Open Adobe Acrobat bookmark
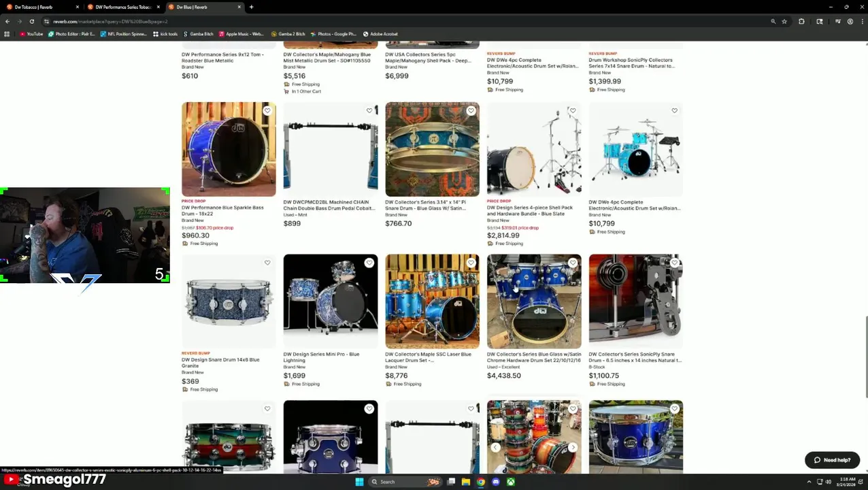The height and width of the screenshot is (490, 868). click(x=380, y=33)
